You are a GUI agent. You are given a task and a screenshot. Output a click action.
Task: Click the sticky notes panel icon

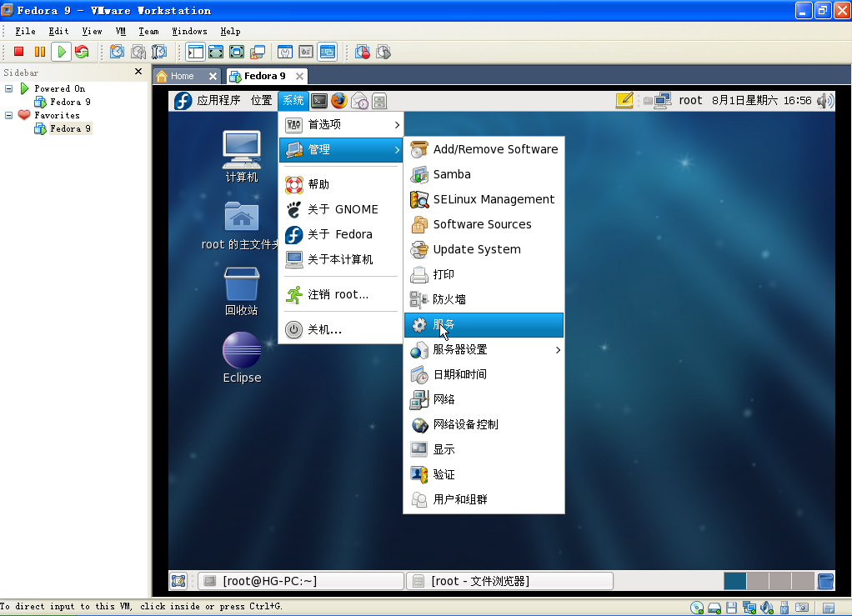click(625, 100)
